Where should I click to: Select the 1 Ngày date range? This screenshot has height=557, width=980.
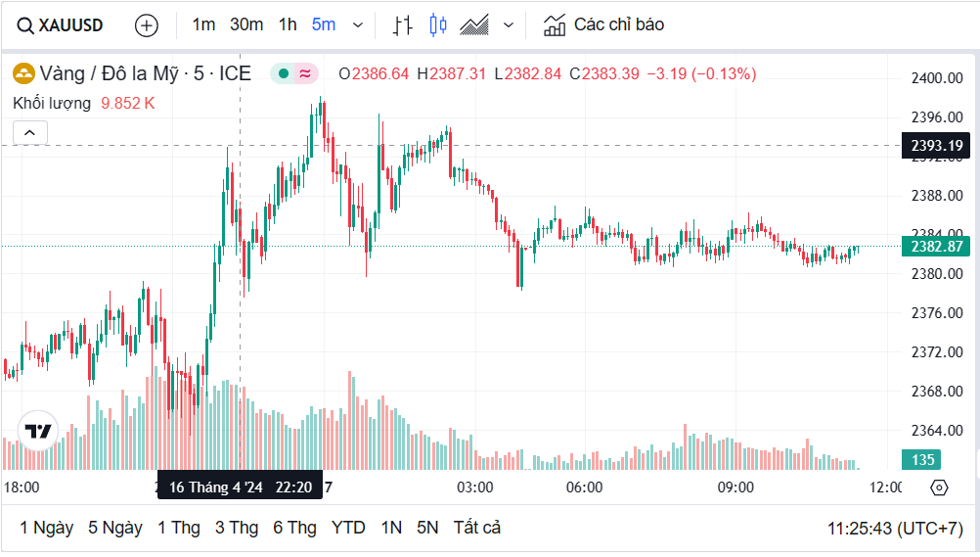tap(46, 528)
